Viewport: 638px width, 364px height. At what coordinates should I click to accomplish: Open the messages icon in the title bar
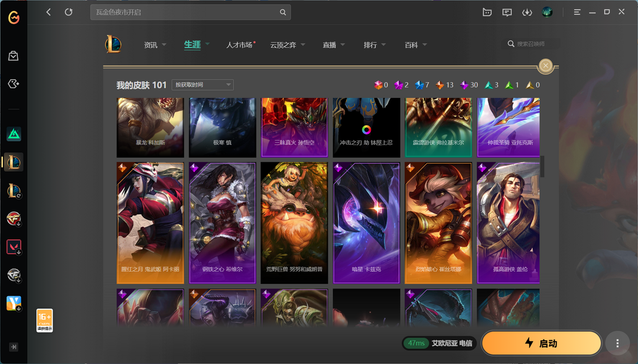click(507, 12)
